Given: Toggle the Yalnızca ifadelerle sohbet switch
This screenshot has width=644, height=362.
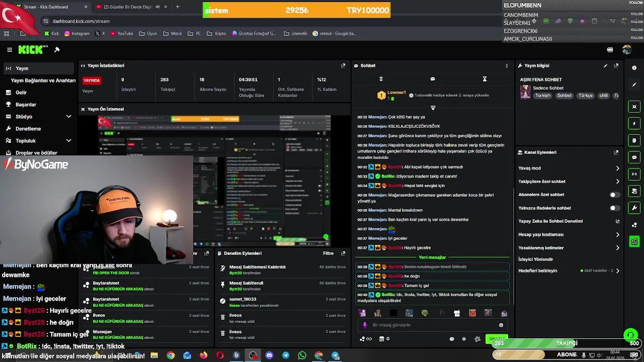Looking at the screenshot, I should click(614, 208).
